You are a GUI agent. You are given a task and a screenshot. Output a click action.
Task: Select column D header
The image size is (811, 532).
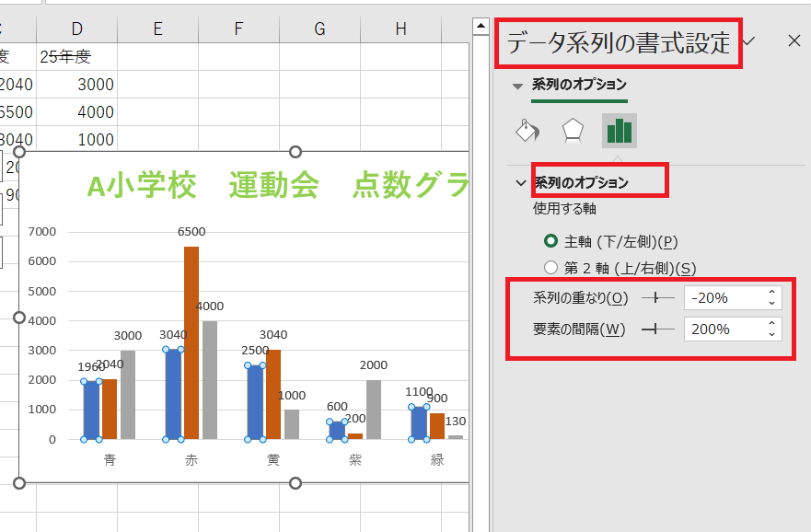[77, 29]
